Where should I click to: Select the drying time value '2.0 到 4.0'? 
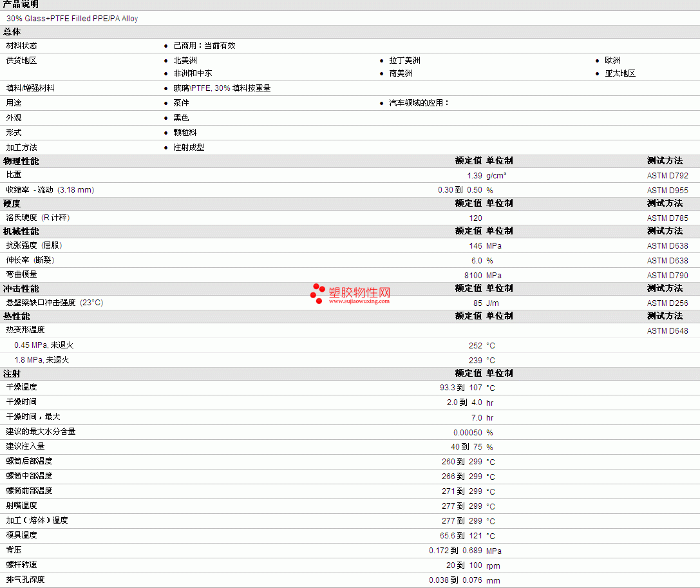point(464,403)
